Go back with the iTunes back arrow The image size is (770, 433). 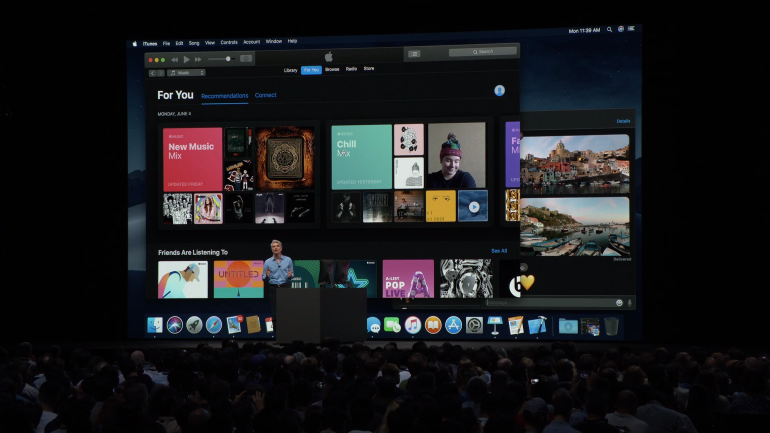point(152,73)
